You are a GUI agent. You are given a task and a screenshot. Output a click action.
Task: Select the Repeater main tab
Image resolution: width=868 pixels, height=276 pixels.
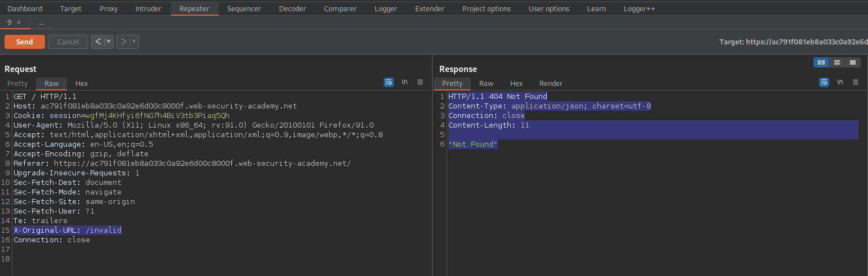click(x=194, y=8)
